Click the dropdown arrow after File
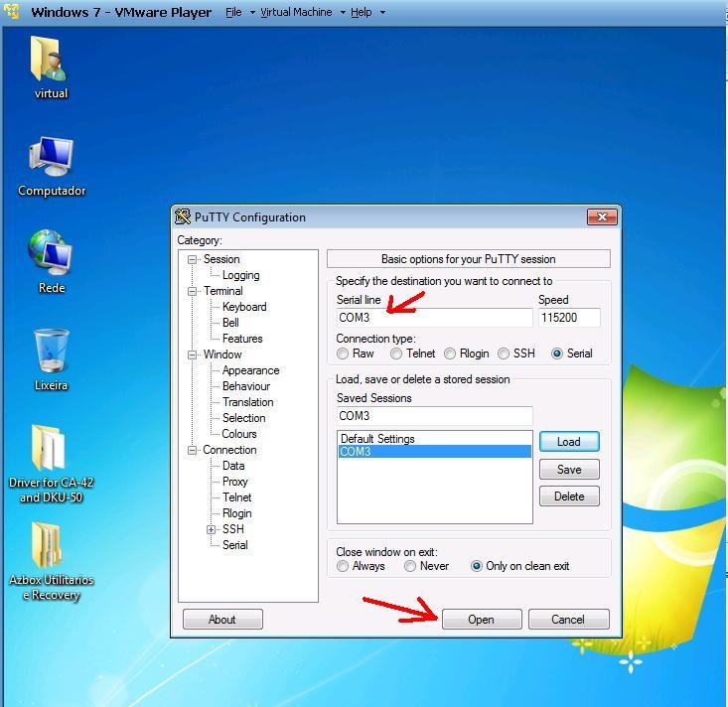The image size is (728, 707). coord(252,13)
